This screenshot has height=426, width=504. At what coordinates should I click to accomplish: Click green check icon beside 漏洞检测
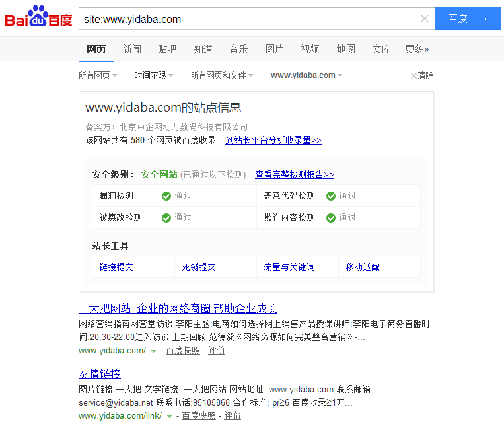pos(166,196)
